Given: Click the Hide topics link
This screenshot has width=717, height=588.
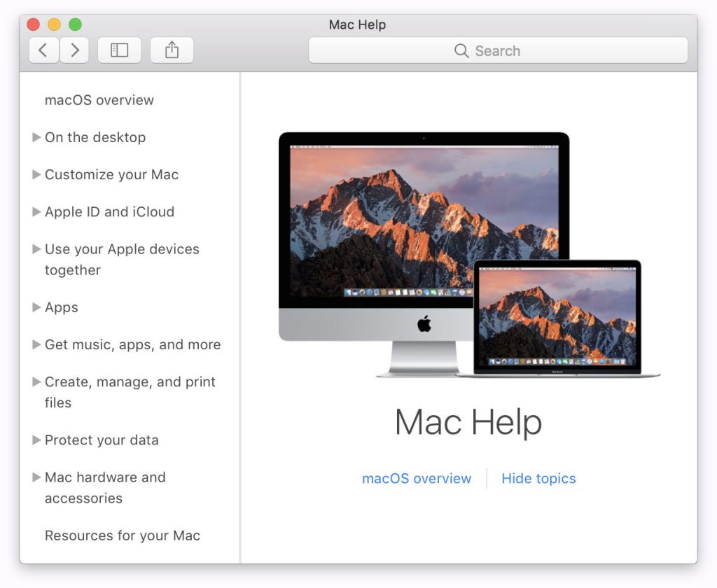Looking at the screenshot, I should [x=538, y=479].
